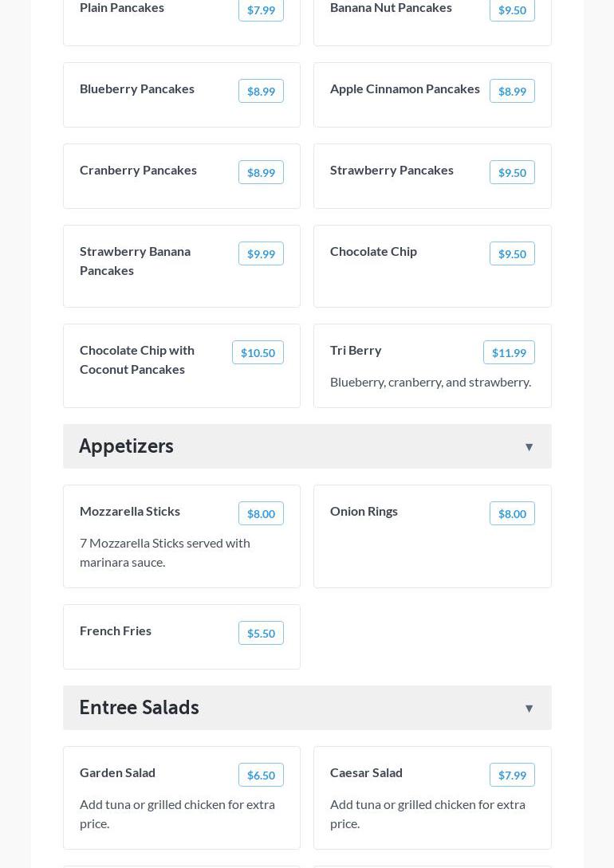Collapse the Entree Salads section arrow
The image size is (614, 868).
529,709
